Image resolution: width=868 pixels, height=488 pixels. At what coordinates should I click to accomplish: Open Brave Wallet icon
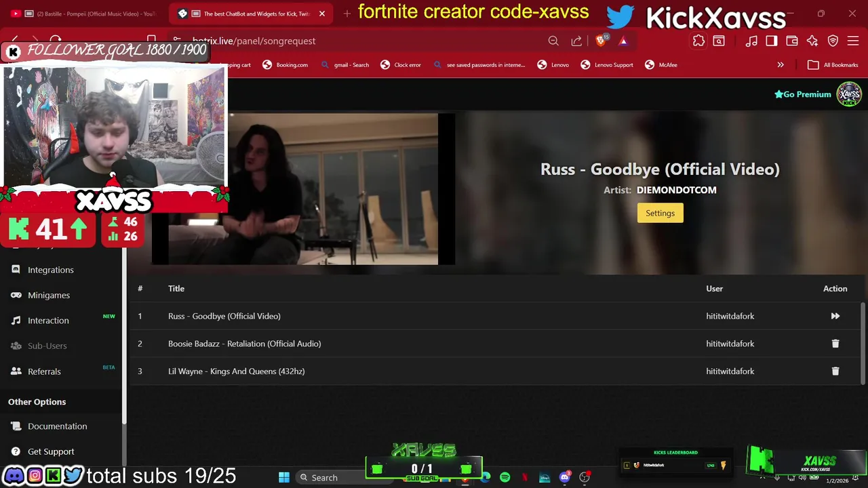pos(792,41)
